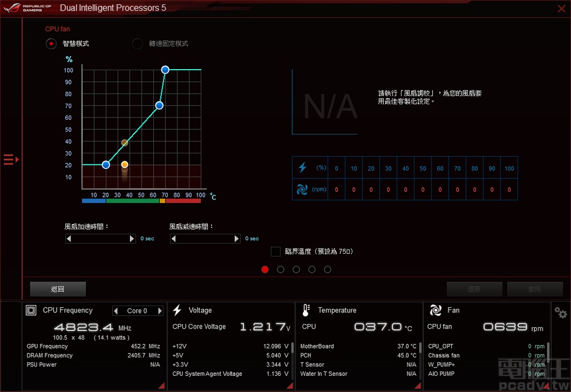Viewport: 571px width, 392px height.
Task: Click the PSU Power row
Action: [x=93, y=364]
